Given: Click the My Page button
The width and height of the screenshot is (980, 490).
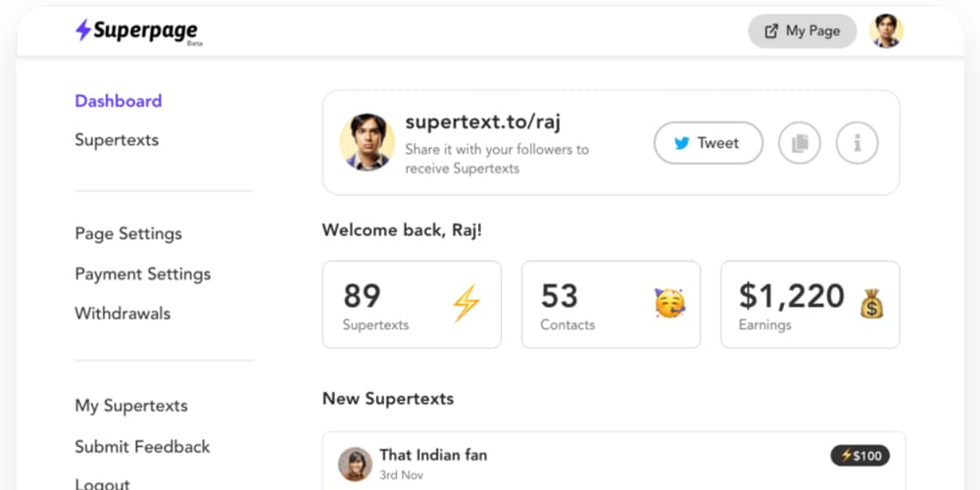Looking at the screenshot, I should click(802, 31).
